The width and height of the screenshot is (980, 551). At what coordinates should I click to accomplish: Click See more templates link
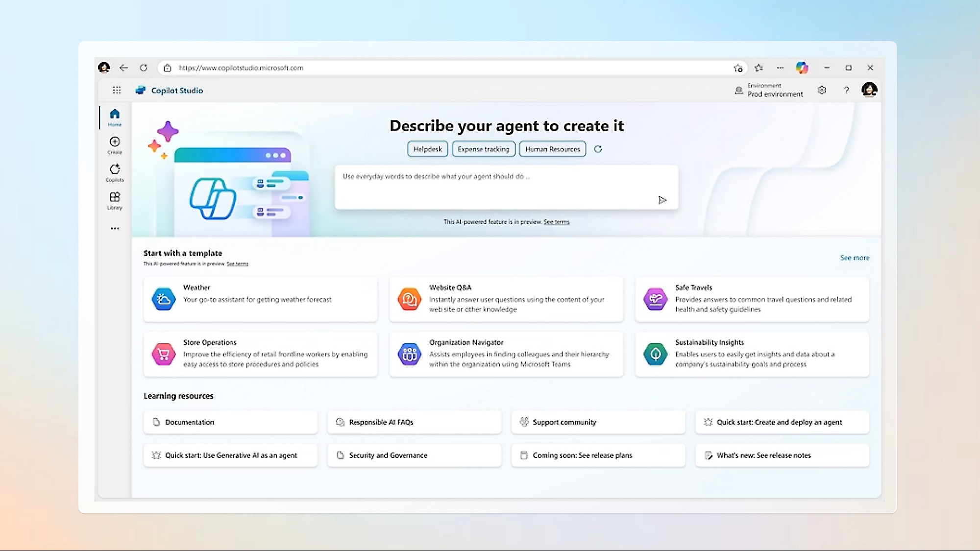pos(855,258)
